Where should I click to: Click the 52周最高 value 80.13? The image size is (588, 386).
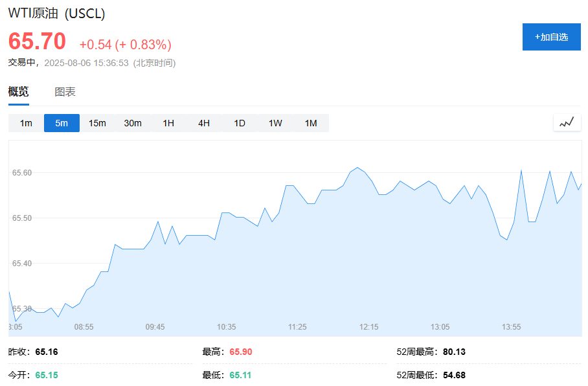454,352
